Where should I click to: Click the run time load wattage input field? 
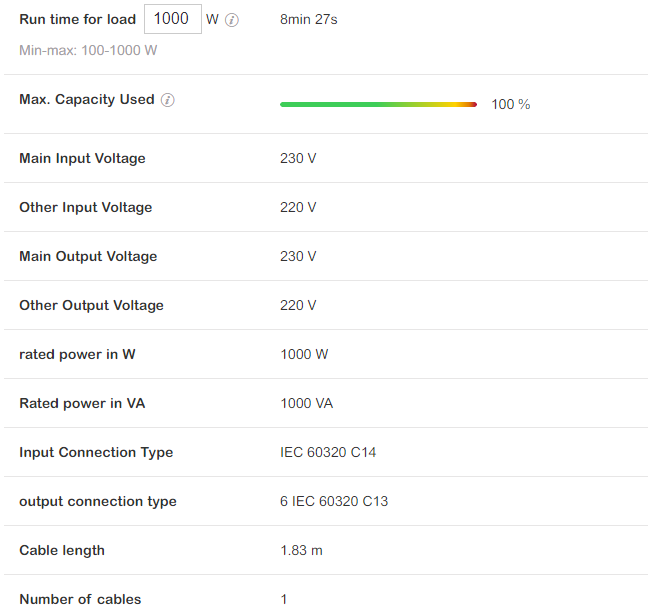tap(172, 19)
